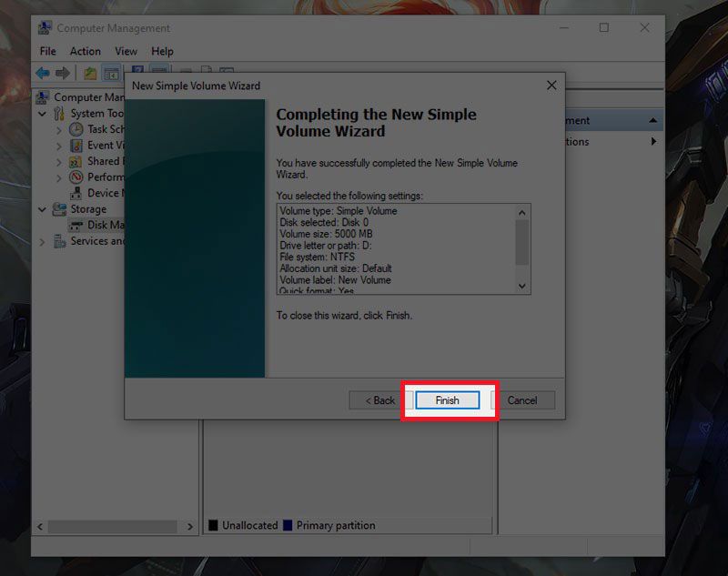Toggle the Show/Hide Console Tree toolbar icon
The height and width of the screenshot is (576, 728).
click(111, 73)
